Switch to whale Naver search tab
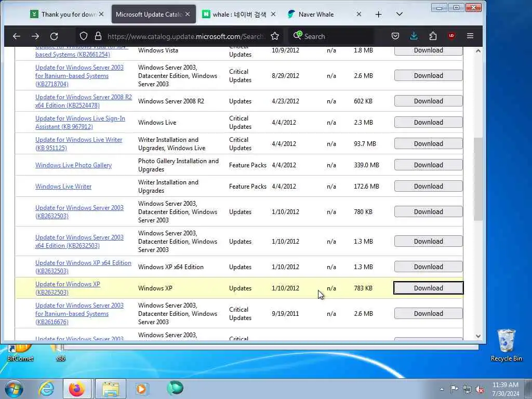 pyautogui.click(x=239, y=14)
